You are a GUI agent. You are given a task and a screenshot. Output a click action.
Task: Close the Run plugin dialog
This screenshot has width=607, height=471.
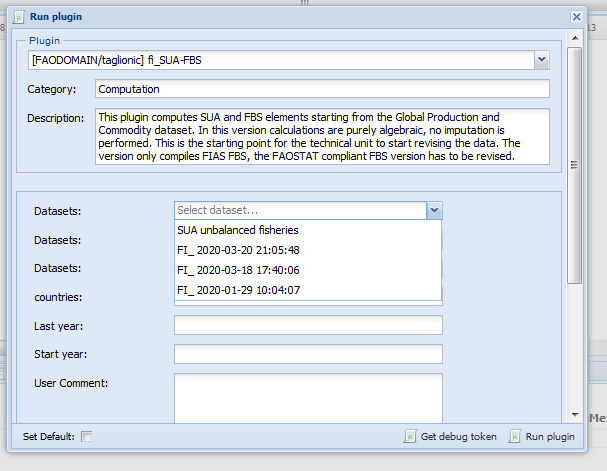pos(576,17)
